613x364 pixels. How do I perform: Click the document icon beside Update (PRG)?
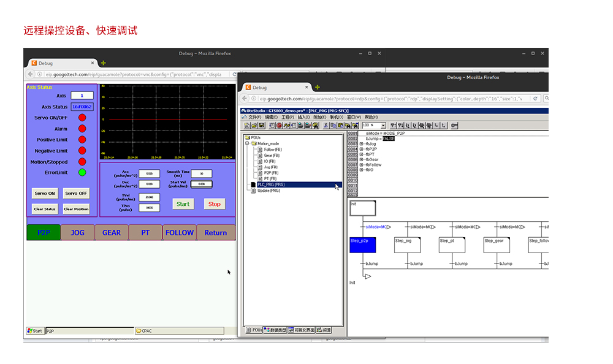pyautogui.click(x=253, y=191)
